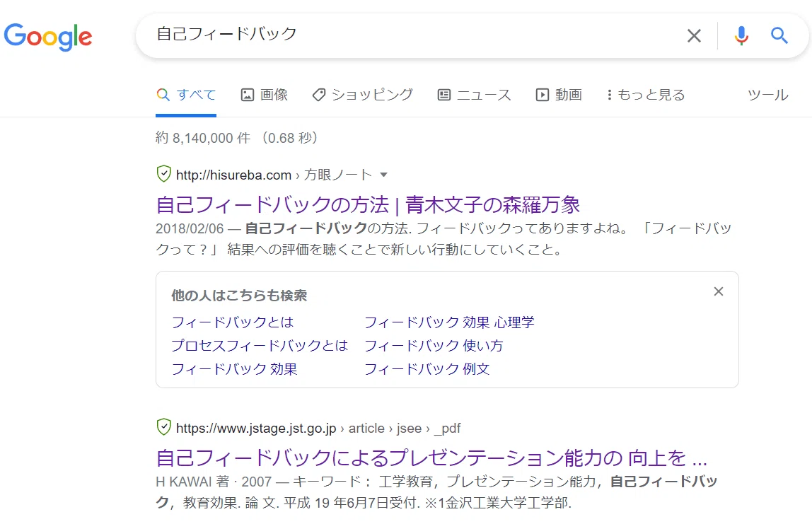Click the https://www.jstage.jst.go.jp URL text
The width and height of the screenshot is (812, 524).
point(256,429)
